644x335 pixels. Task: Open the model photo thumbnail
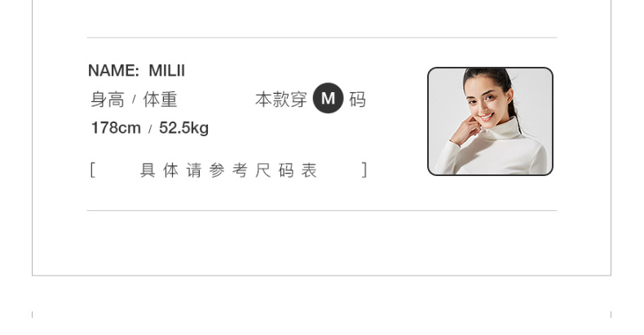tap(490, 121)
